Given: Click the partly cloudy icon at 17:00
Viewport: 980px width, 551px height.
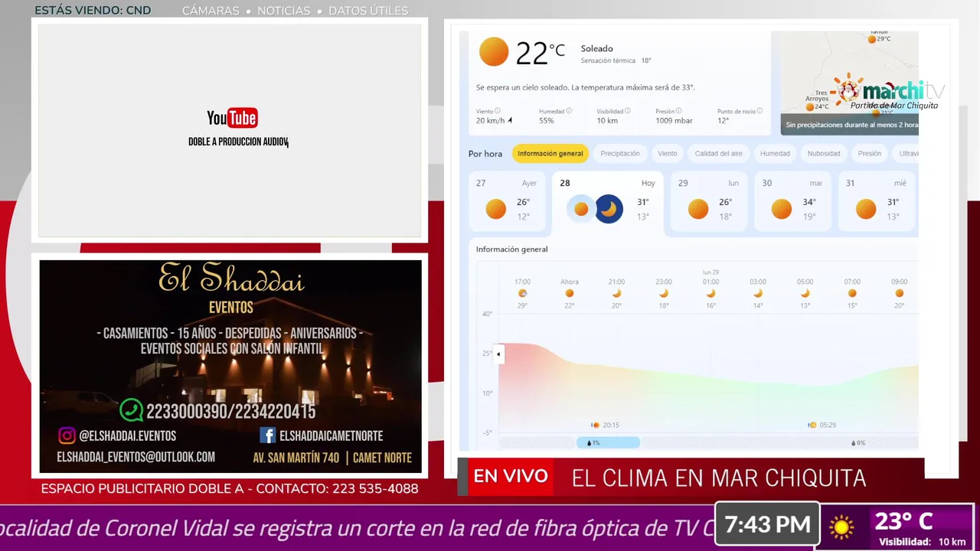Looking at the screenshot, I should click(x=522, y=293).
